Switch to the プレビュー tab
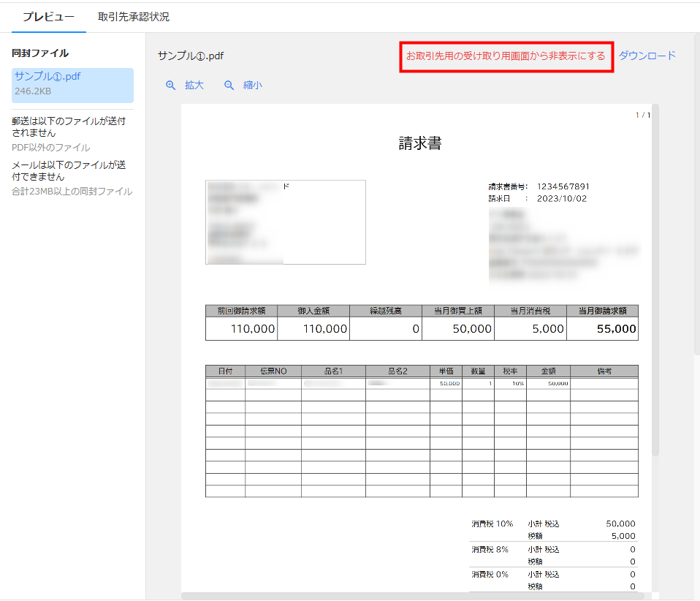 (48, 17)
